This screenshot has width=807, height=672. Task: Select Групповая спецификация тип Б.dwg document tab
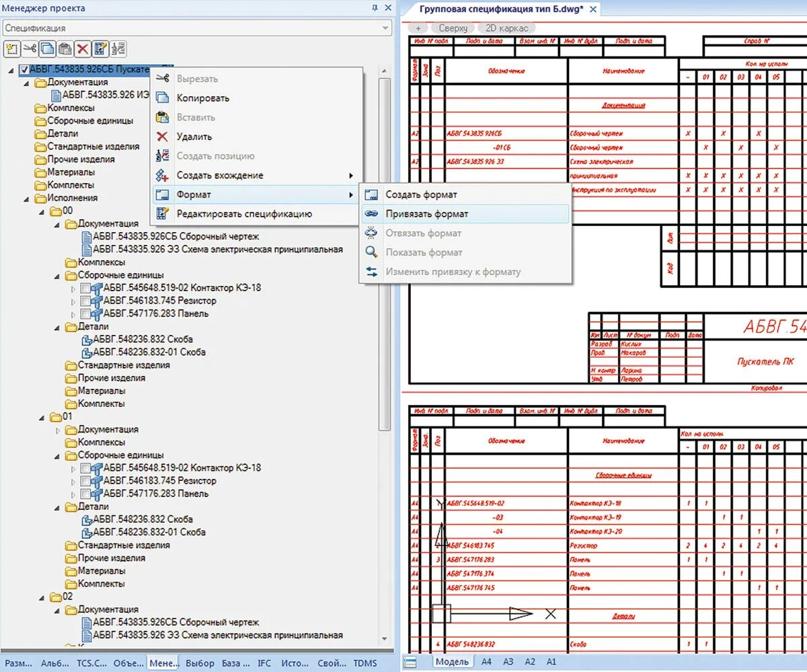pos(501,9)
